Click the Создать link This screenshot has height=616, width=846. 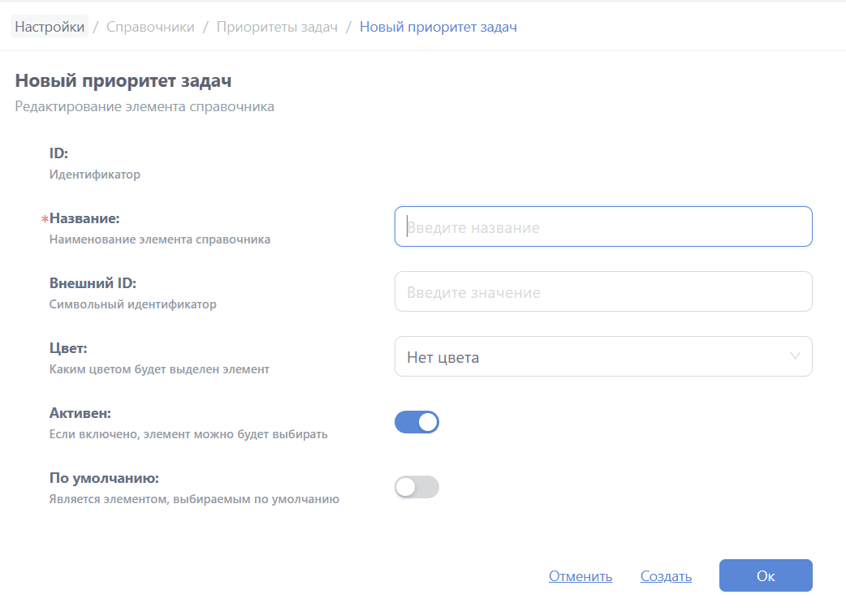pos(666,576)
